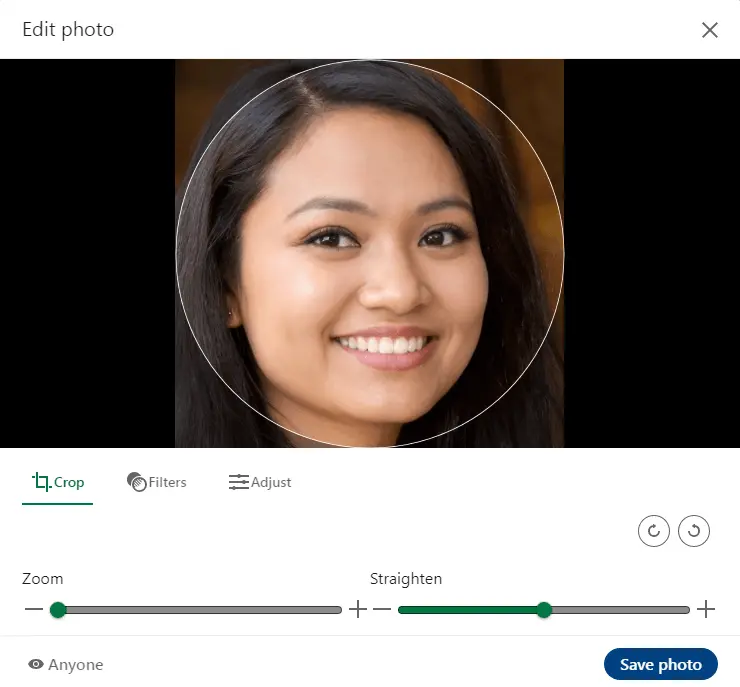The image size is (740, 687).
Task: Click the Straighten slider handle
Action: (x=544, y=610)
